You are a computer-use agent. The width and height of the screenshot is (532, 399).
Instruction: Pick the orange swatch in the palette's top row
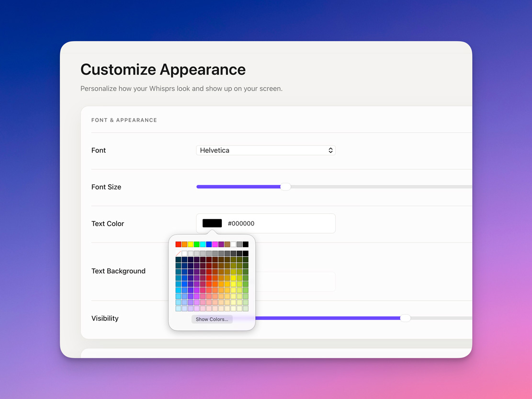click(184, 244)
